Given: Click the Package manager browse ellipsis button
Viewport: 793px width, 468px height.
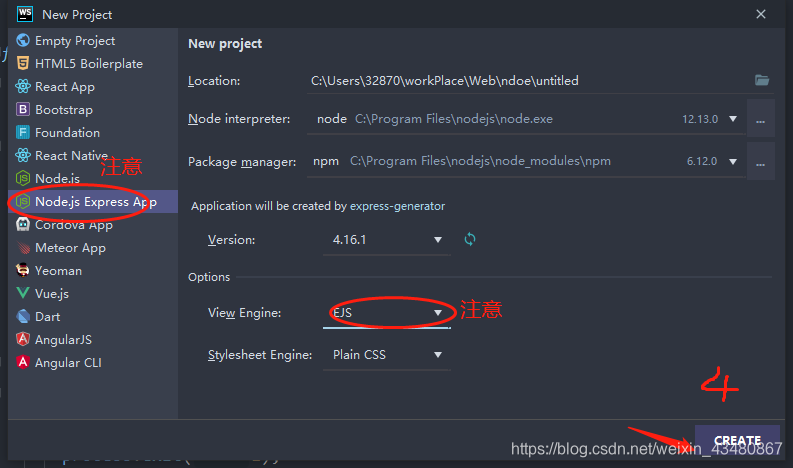Looking at the screenshot, I should 761,161.
